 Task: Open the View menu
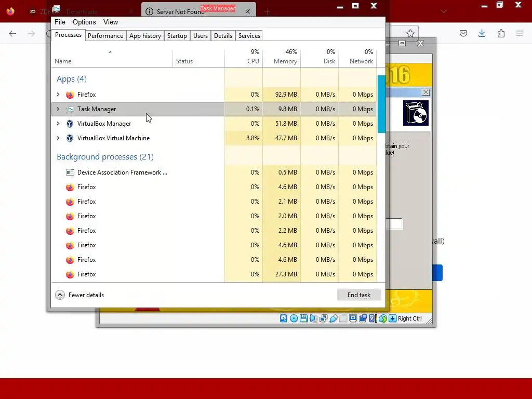(x=111, y=22)
